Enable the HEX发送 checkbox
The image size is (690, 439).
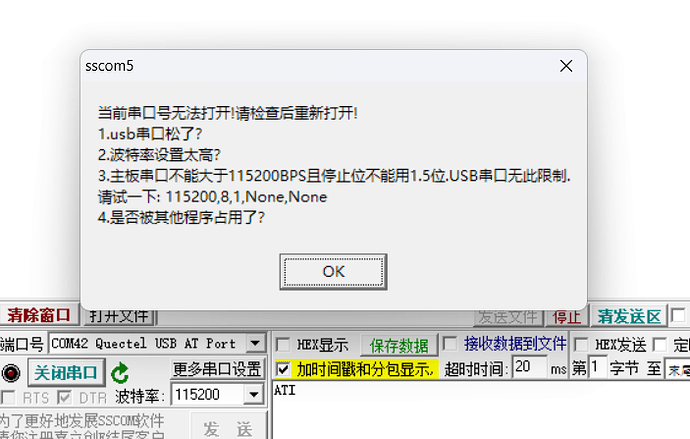click(581, 344)
